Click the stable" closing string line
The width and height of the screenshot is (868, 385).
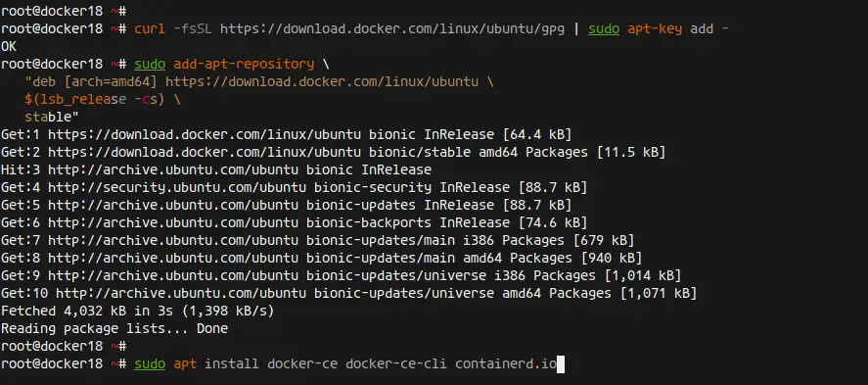pos(52,117)
